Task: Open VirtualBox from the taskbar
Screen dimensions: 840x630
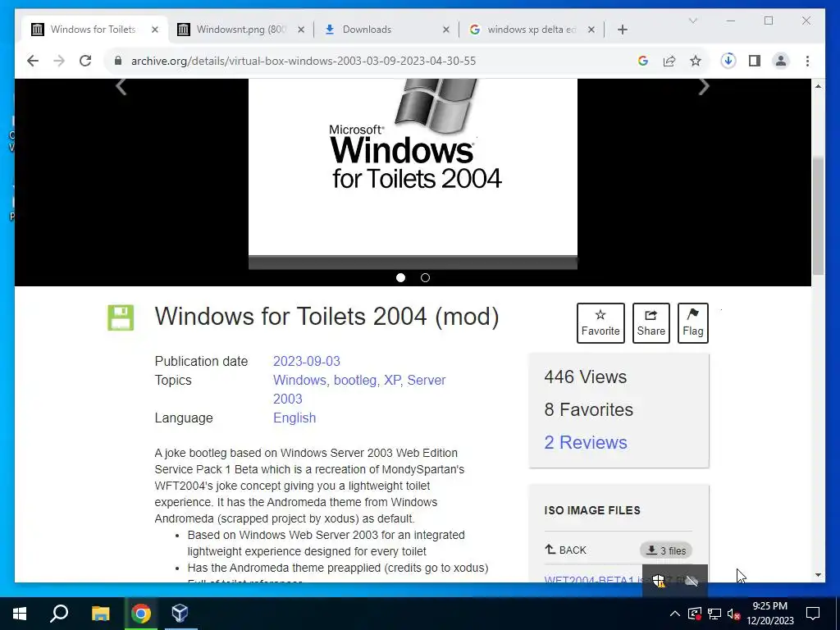Action: (x=180, y=614)
